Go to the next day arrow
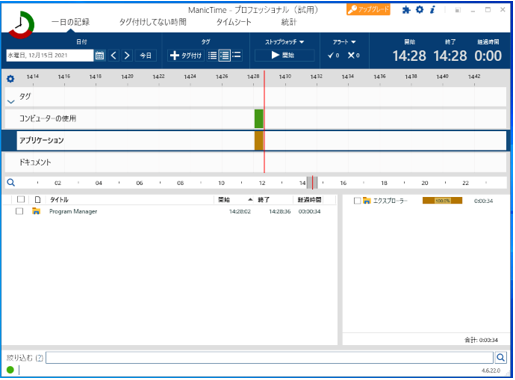Screen dimensions: 515x380 coord(127,55)
